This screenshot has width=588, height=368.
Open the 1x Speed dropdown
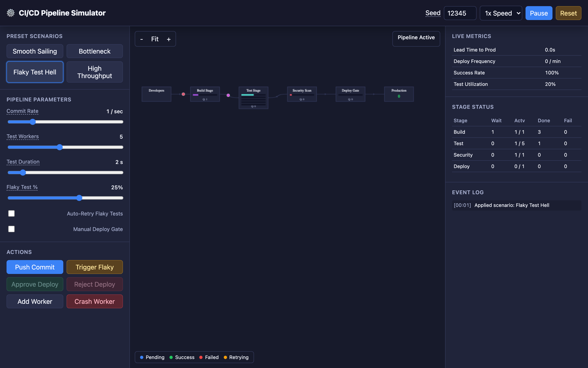[501, 13]
